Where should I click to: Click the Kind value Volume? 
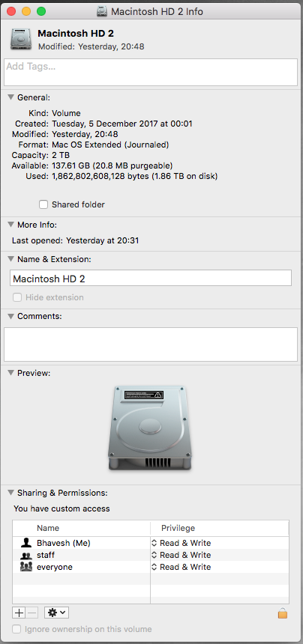[66, 113]
